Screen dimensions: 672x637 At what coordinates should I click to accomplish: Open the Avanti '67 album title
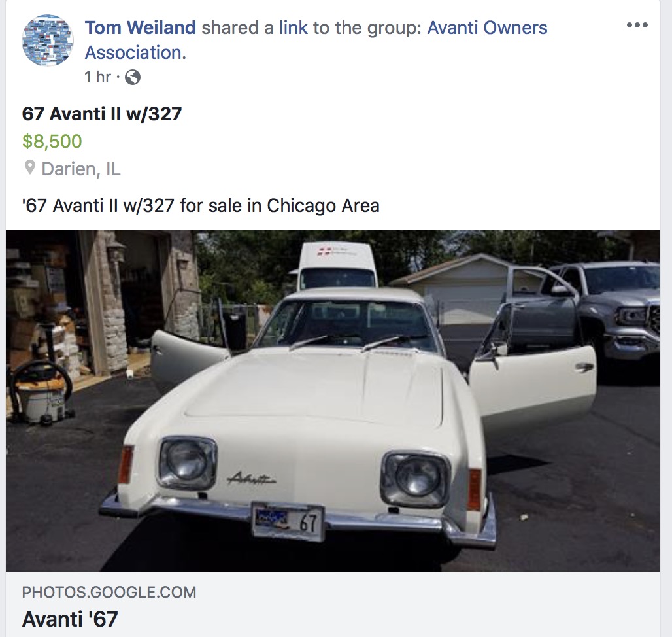[x=70, y=619]
